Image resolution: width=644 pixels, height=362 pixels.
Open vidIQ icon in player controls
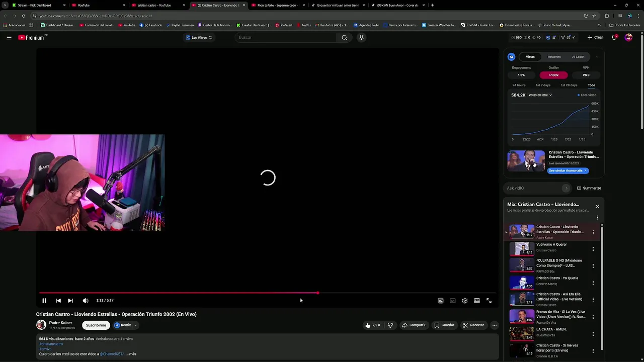(440, 301)
